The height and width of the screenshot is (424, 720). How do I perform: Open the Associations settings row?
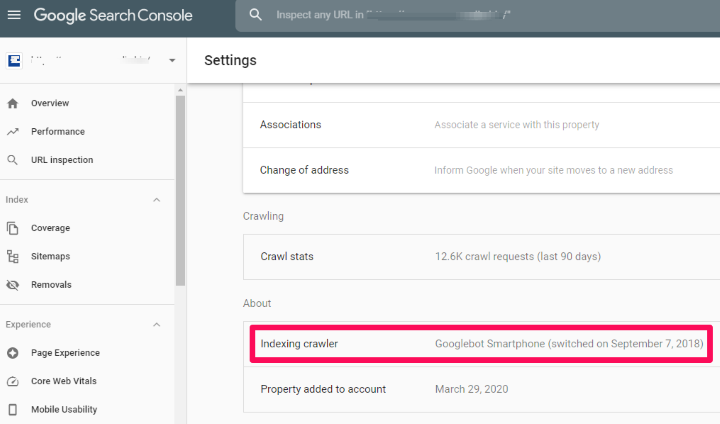tap(481, 125)
